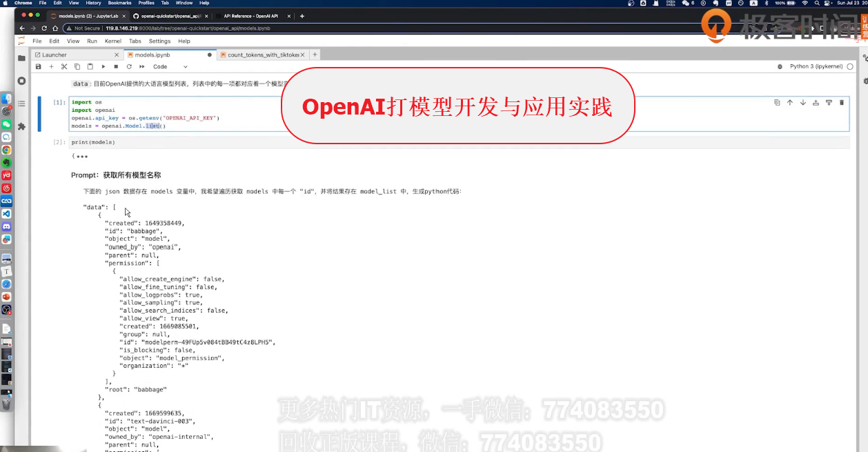
Task: Click the JupyterLab logo icon
Action: 21,41
